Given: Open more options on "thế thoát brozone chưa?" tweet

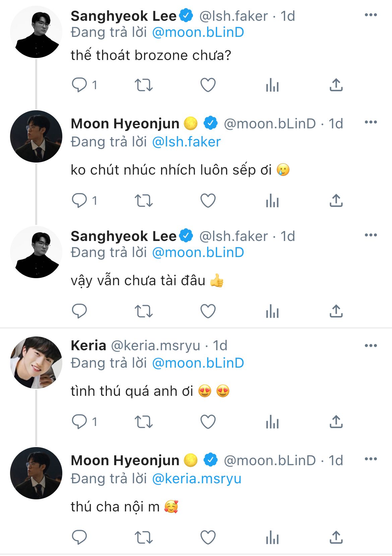Looking at the screenshot, I should point(371,15).
